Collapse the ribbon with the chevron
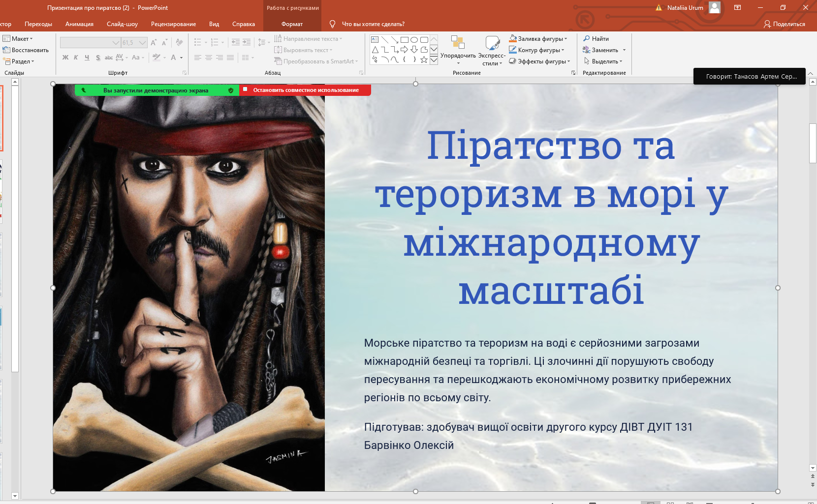 [x=811, y=73]
